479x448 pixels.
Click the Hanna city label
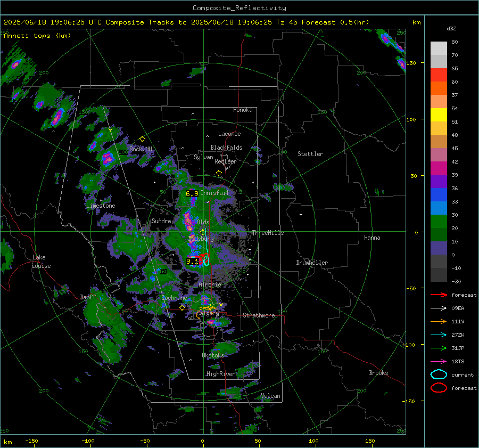[x=372, y=238]
